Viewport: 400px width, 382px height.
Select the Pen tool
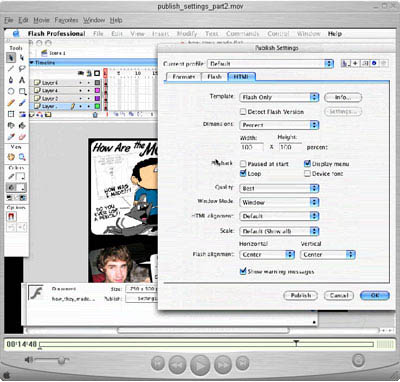(x=11, y=80)
